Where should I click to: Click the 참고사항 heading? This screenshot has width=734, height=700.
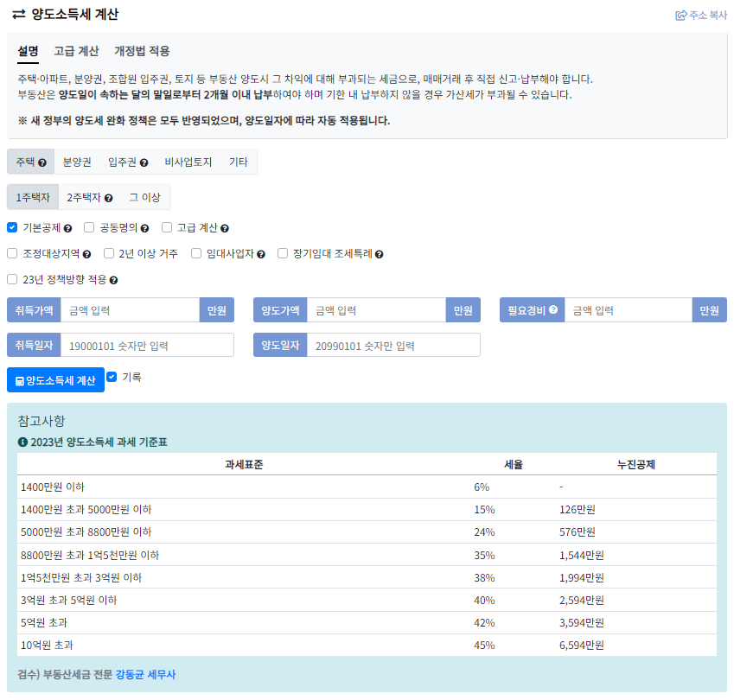41,421
